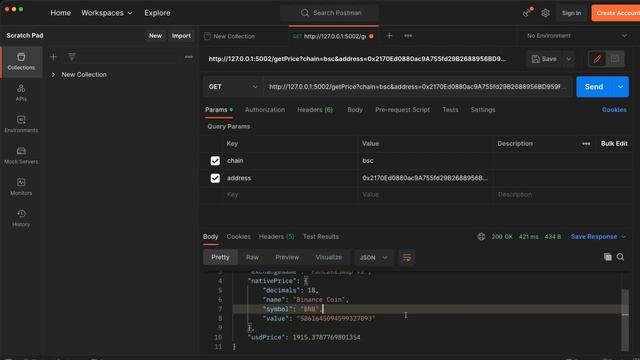Screen dimensions: 640x360
Task: Open the JSON format dropdown
Action: point(373,258)
